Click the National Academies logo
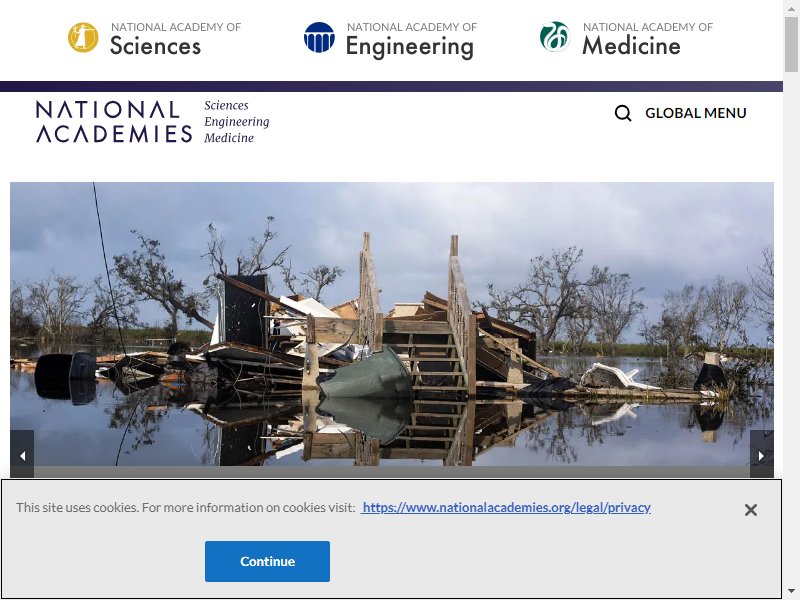 pos(114,121)
